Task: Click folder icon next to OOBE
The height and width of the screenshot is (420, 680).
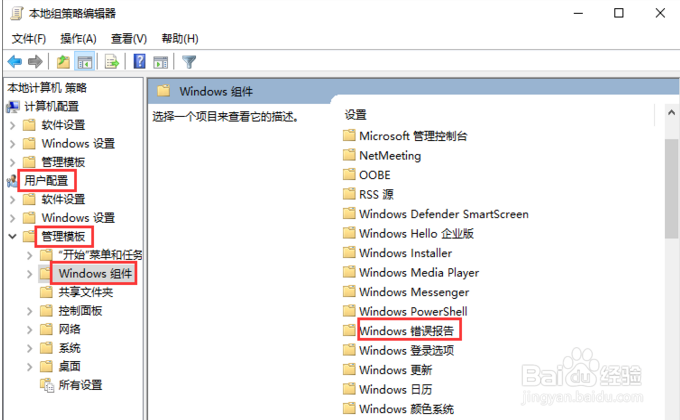Action: click(x=349, y=174)
